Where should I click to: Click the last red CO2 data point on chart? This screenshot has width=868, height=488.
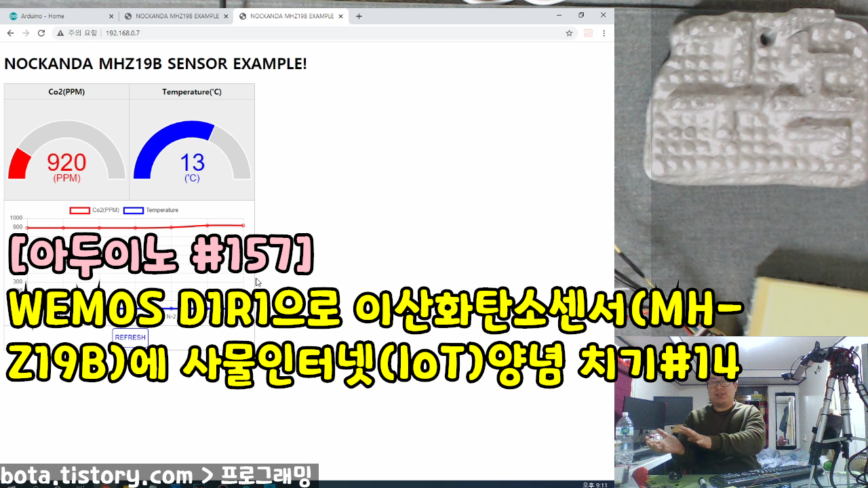click(x=243, y=225)
